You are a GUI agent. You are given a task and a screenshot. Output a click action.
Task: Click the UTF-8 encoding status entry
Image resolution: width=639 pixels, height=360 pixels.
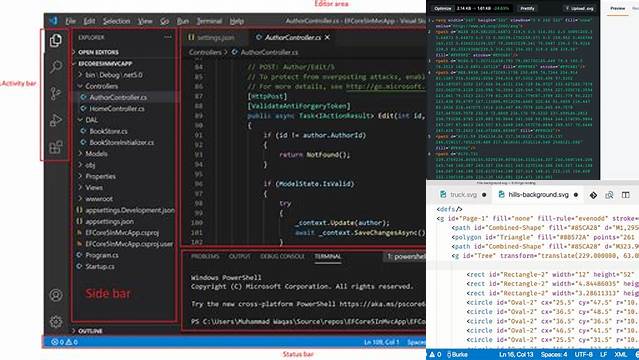tap(584, 354)
